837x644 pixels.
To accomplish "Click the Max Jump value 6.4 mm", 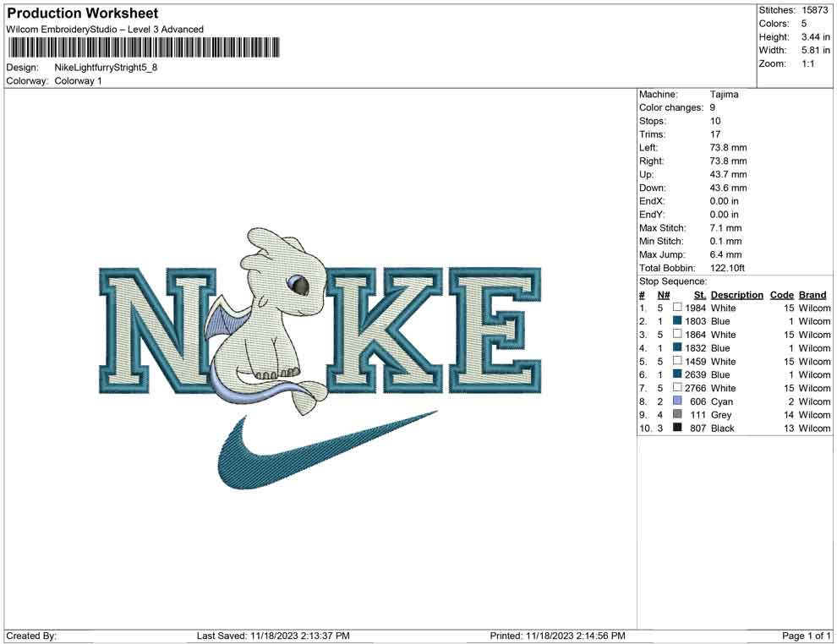I will pos(726,254).
